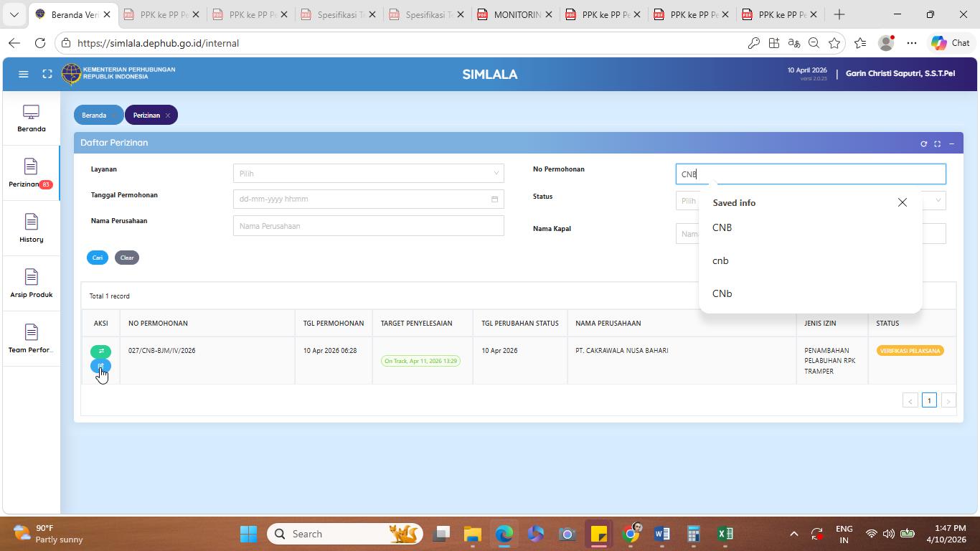Click the user name Garin Christi Saputri
This screenshot has height=551, width=980.
point(900,73)
